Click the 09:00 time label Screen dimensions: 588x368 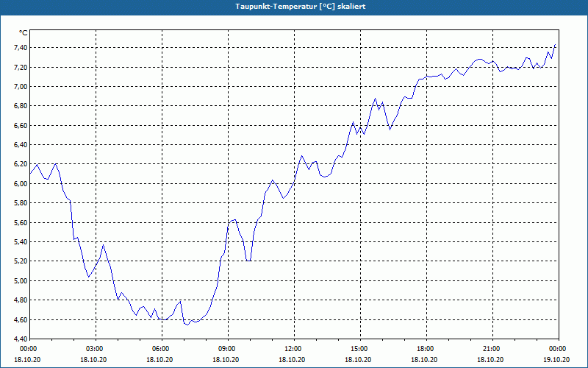228,349
